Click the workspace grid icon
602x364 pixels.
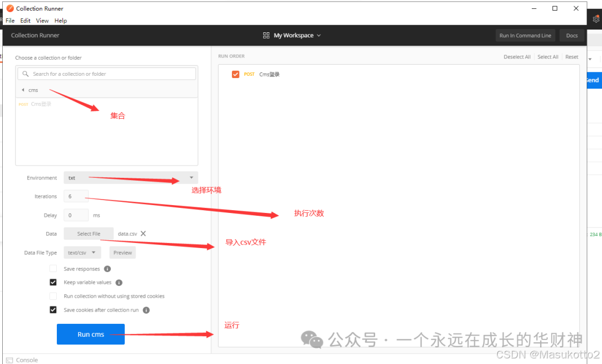pyautogui.click(x=266, y=35)
